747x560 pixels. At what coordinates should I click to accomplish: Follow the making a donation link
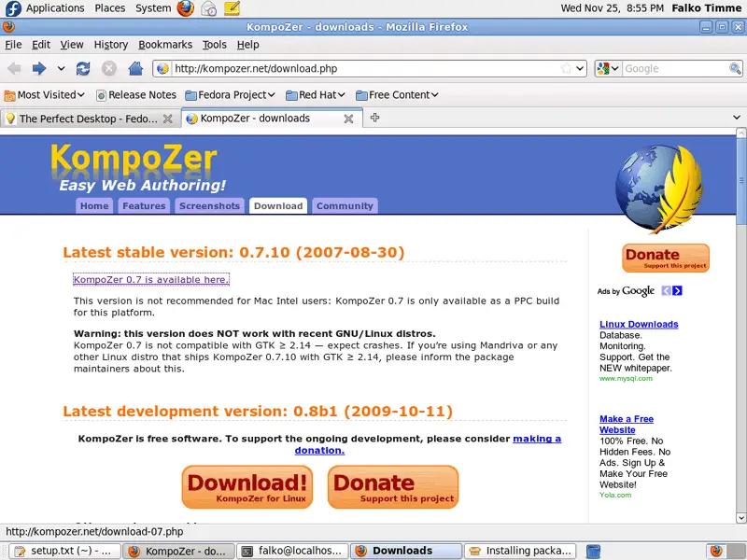537,439
